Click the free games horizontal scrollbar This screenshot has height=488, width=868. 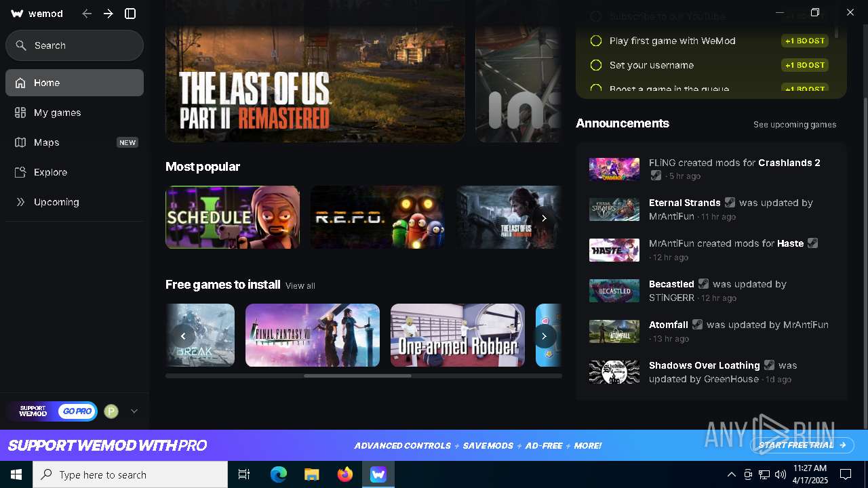tap(357, 375)
